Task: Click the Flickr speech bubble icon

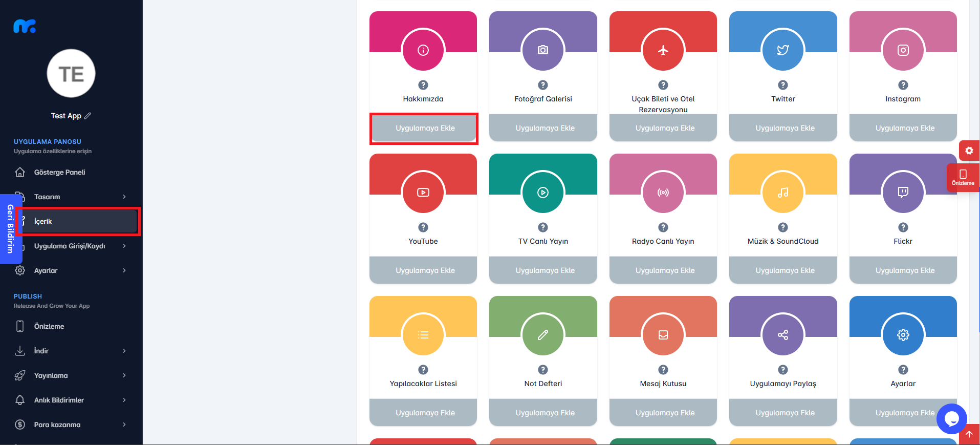Action: (903, 193)
